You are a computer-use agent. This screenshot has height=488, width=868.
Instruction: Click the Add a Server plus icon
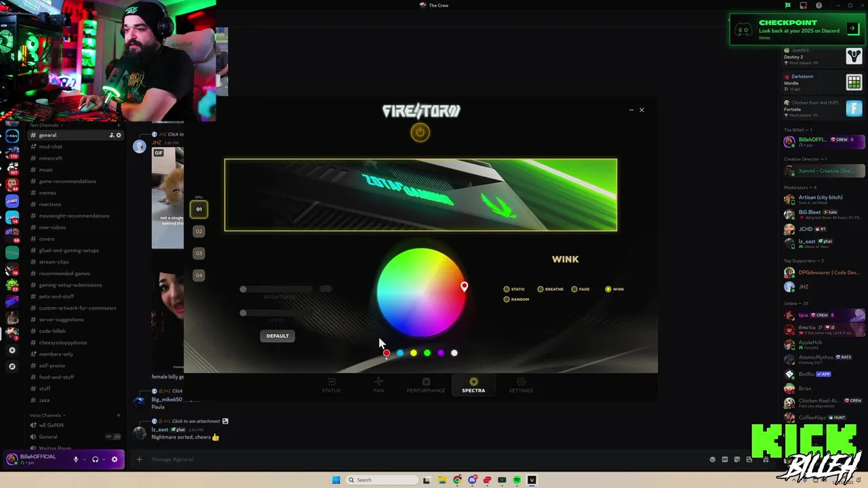tap(12, 350)
